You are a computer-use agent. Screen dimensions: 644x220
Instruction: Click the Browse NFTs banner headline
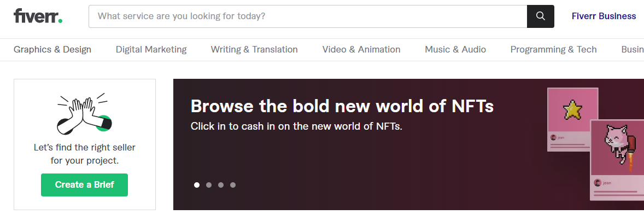[342, 106]
